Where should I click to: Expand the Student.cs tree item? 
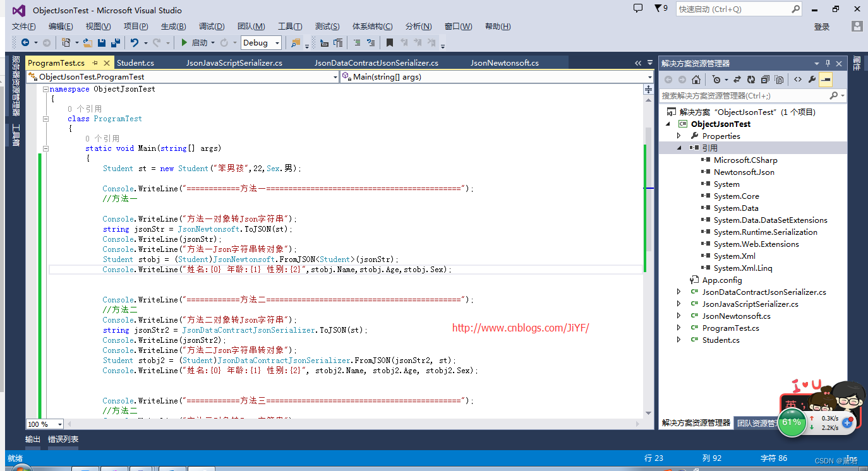pos(680,340)
